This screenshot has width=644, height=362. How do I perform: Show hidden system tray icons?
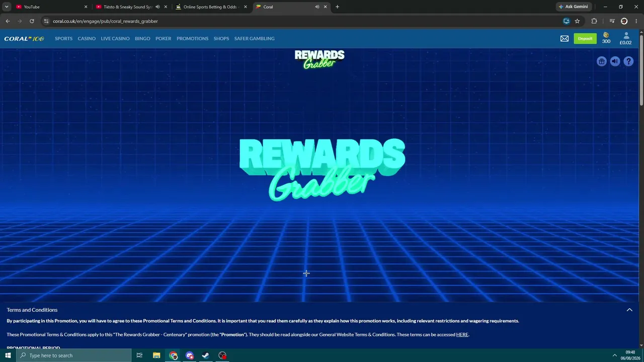click(614, 355)
